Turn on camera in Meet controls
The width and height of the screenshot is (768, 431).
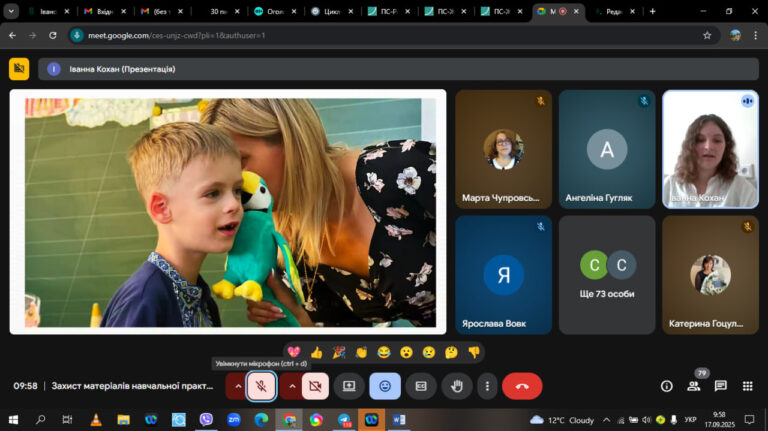[x=315, y=386]
